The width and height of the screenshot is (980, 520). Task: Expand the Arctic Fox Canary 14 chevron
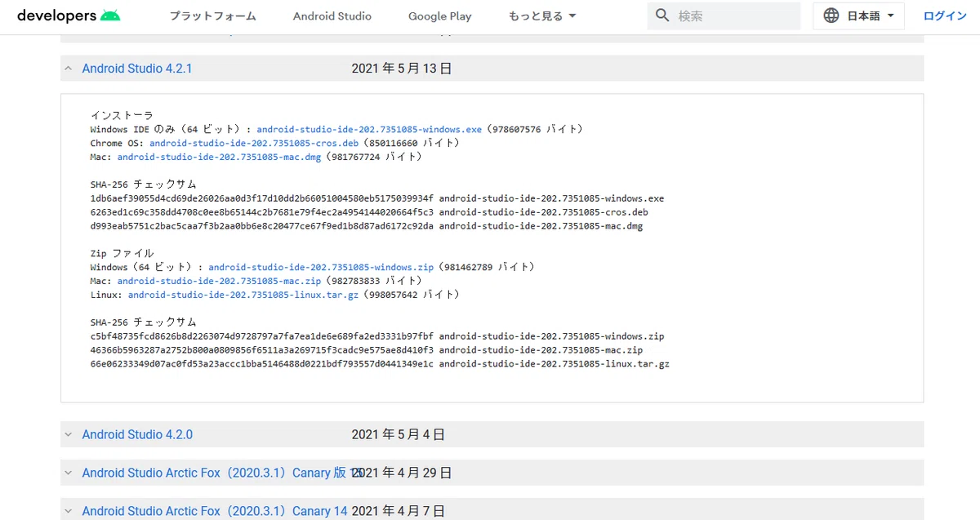(69, 511)
